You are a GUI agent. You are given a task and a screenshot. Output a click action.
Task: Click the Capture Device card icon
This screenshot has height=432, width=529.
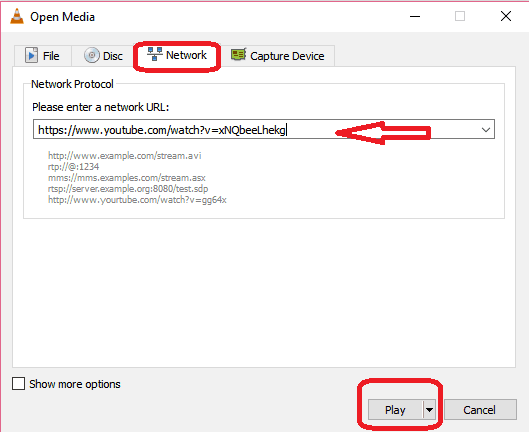point(239,54)
